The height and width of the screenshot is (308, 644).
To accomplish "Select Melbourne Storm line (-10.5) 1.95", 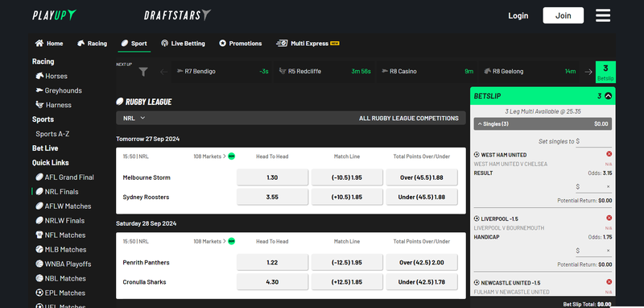I will pyautogui.click(x=347, y=177).
